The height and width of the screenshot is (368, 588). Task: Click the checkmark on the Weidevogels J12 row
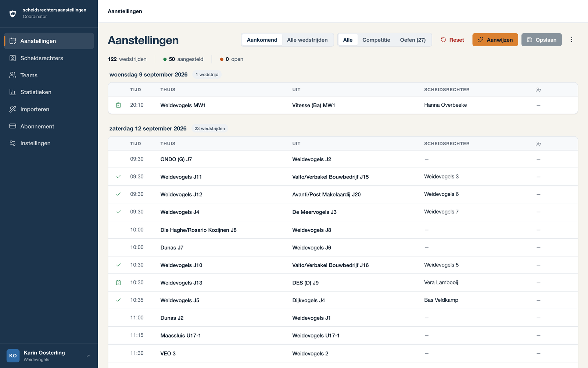118,194
